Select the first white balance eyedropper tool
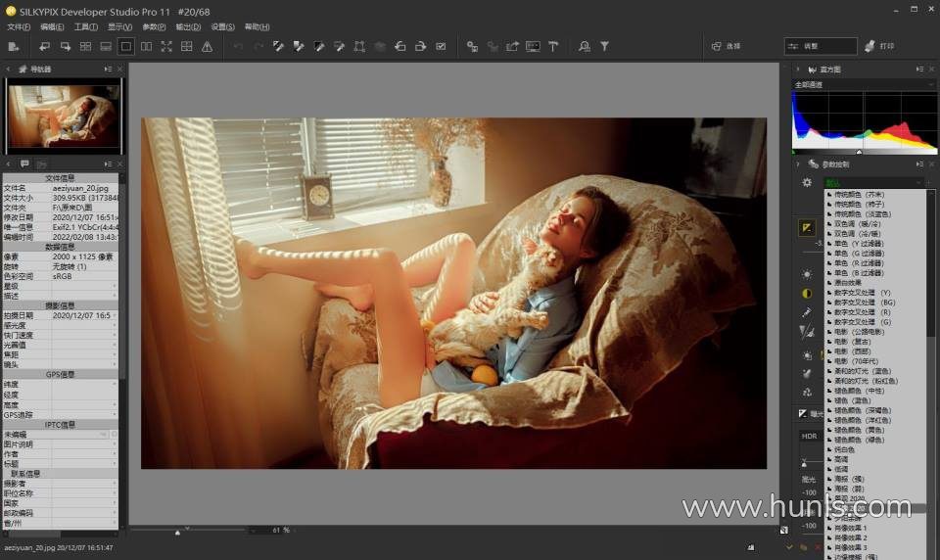The image size is (940, 560). coord(278,46)
